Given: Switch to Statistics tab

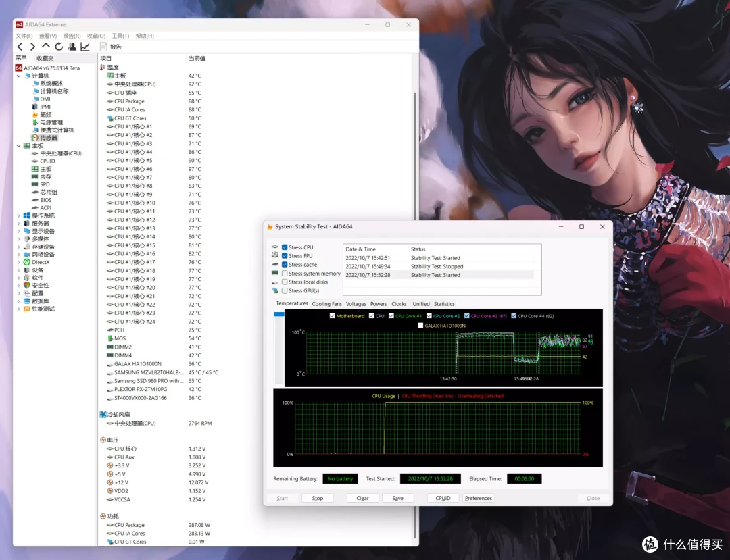Looking at the screenshot, I should pyautogui.click(x=444, y=304).
